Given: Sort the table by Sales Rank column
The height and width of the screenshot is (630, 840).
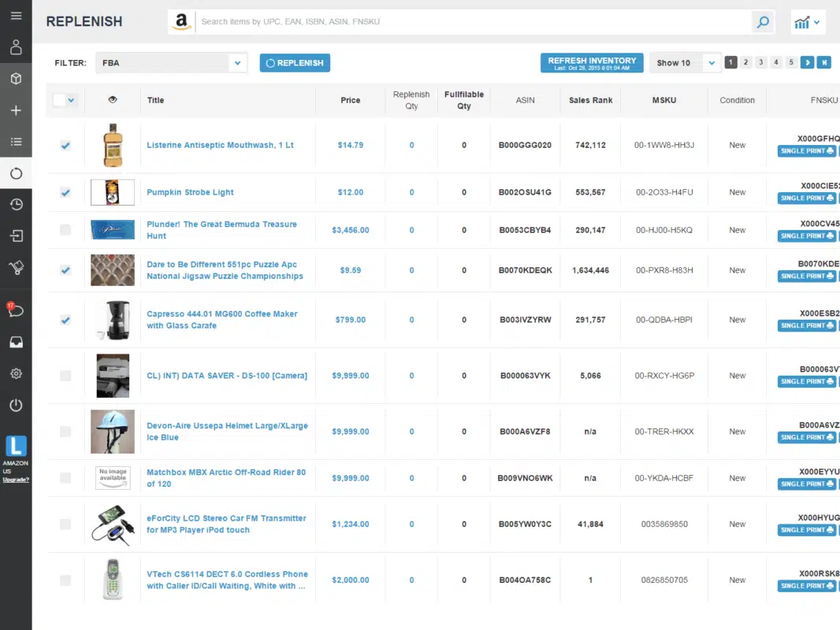Looking at the screenshot, I should coord(590,100).
